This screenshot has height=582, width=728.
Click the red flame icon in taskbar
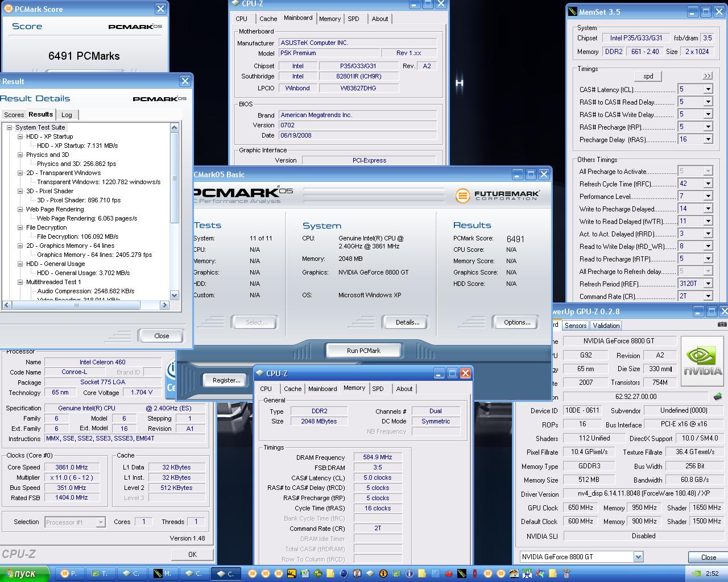point(448,573)
